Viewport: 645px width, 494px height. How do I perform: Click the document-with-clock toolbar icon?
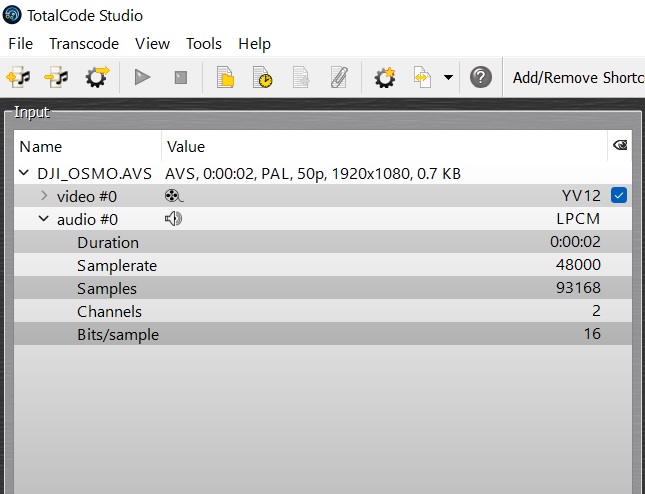coord(263,77)
